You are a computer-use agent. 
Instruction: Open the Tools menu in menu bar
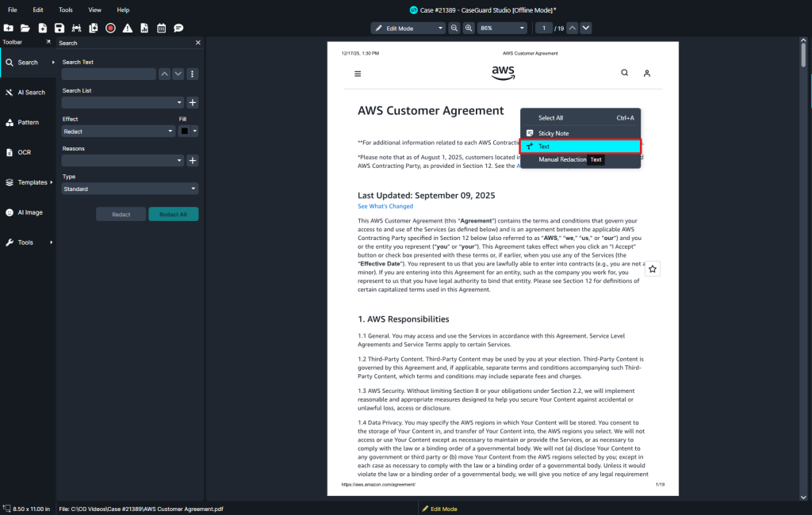pos(65,10)
